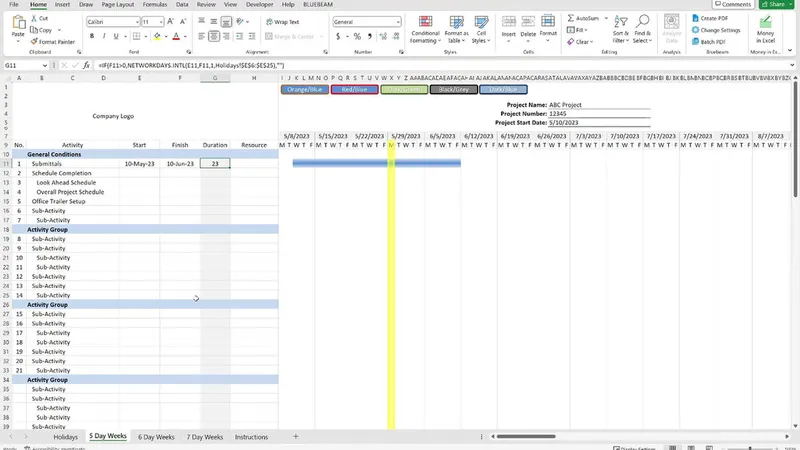This screenshot has width=800, height=450.
Task: Click Batch PDF button
Action: point(709,42)
